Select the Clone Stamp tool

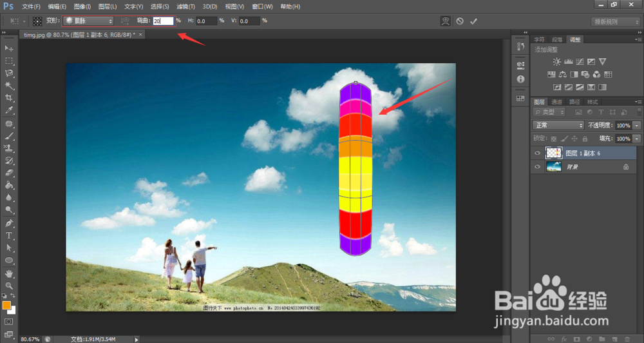8,148
